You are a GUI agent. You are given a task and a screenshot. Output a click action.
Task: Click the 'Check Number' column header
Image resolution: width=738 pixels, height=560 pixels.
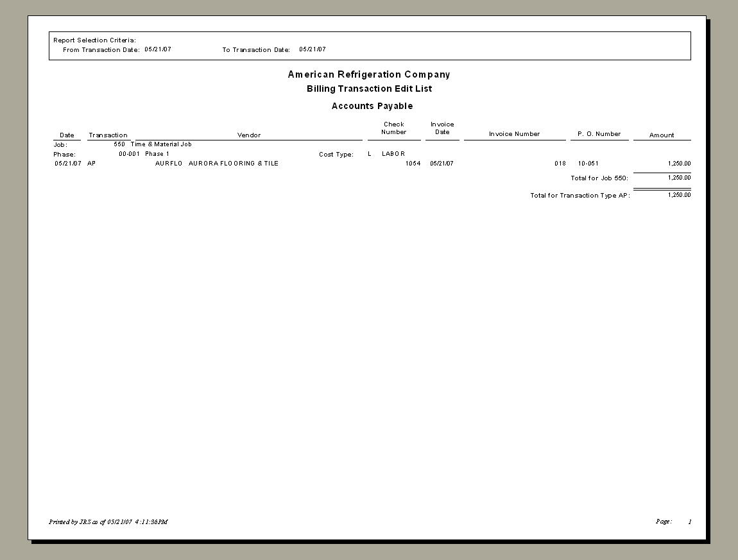(x=394, y=128)
